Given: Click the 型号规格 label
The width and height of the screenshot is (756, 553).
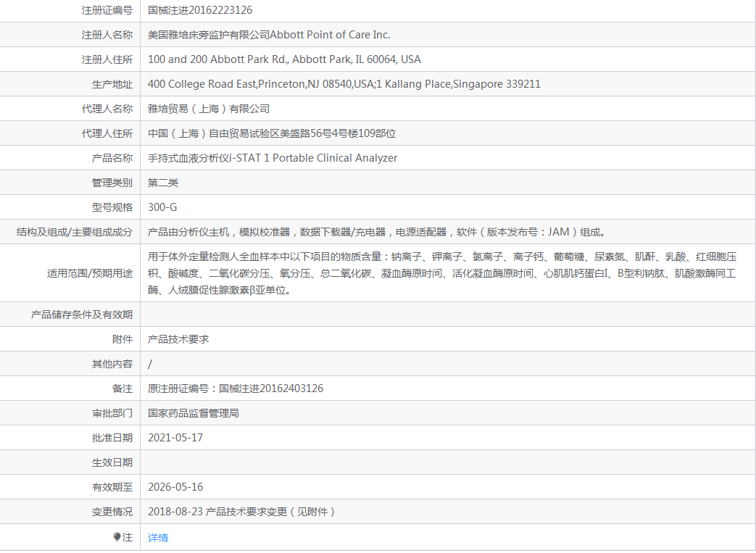Looking at the screenshot, I should (x=112, y=207).
